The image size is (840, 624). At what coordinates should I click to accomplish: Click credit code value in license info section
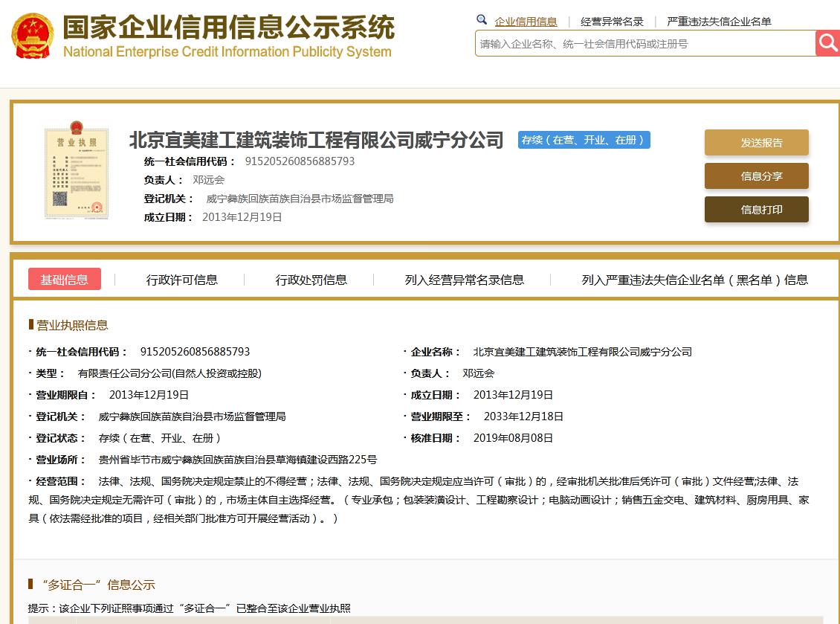point(195,352)
